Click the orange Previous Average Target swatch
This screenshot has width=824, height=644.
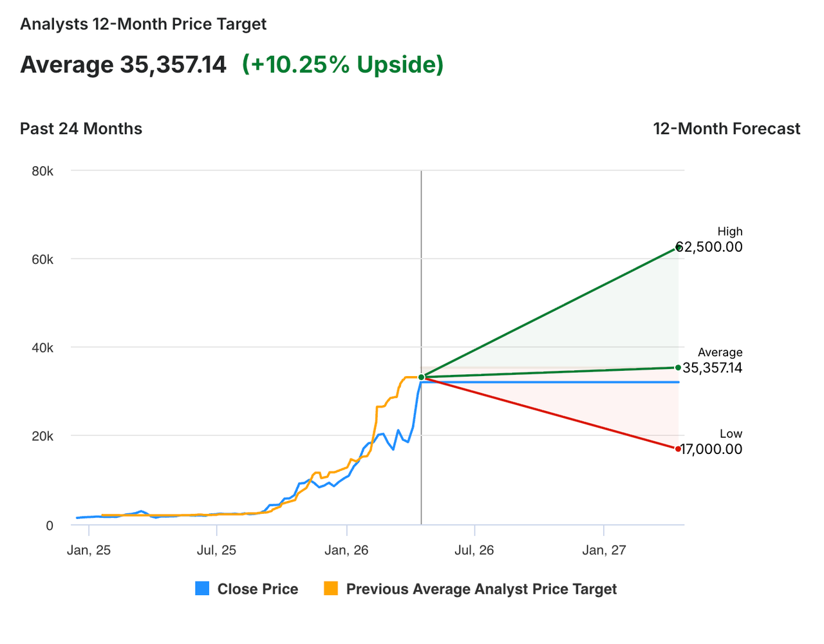tap(331, 589)
